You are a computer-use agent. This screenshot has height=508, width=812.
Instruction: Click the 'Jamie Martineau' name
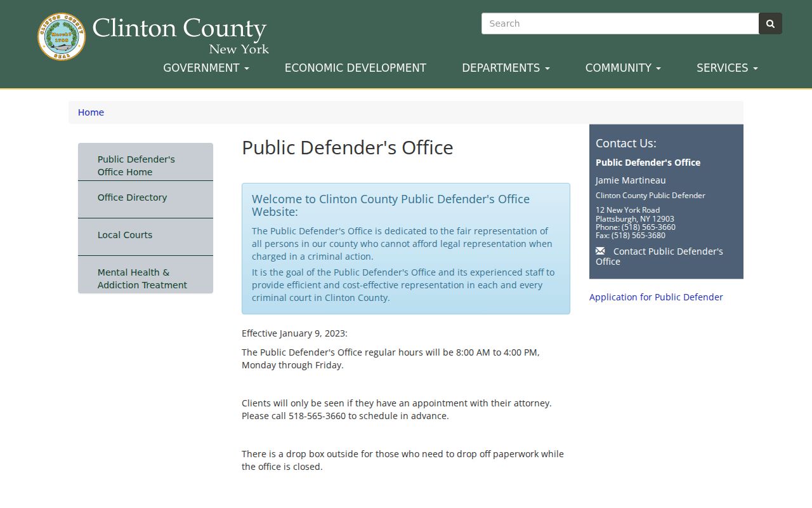click(631, 180)
